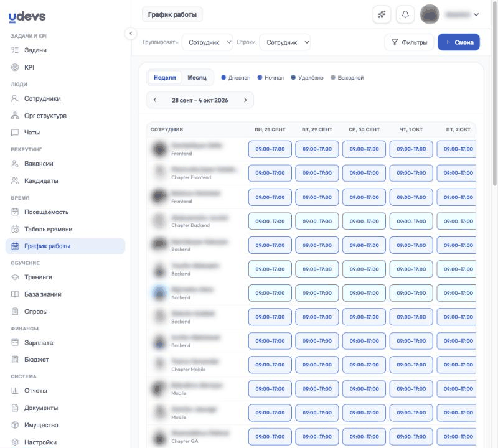Switch to the Неделя view tab
498x448 pixels.
coord(164,78)
